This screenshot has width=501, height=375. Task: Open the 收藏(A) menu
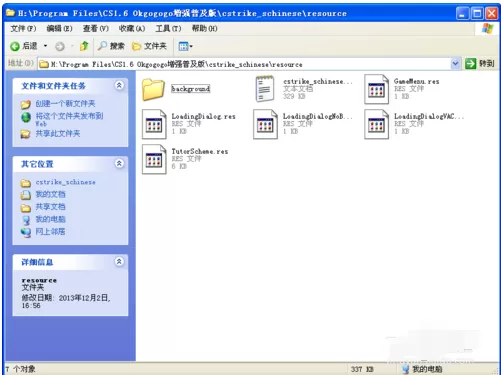(x=132, y=29)
